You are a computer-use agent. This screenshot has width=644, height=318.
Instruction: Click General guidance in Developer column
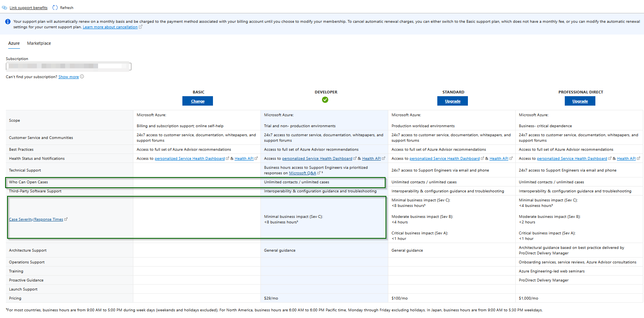(280, 250)
